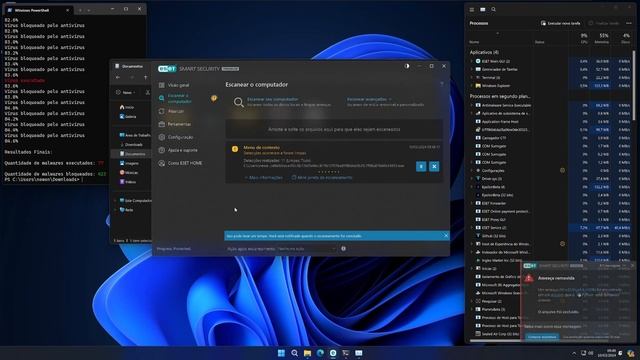Image resolution: width=640 pixels, height=360 pixels.
Task: Select Application Frame Host process
Action: (500, 122)
